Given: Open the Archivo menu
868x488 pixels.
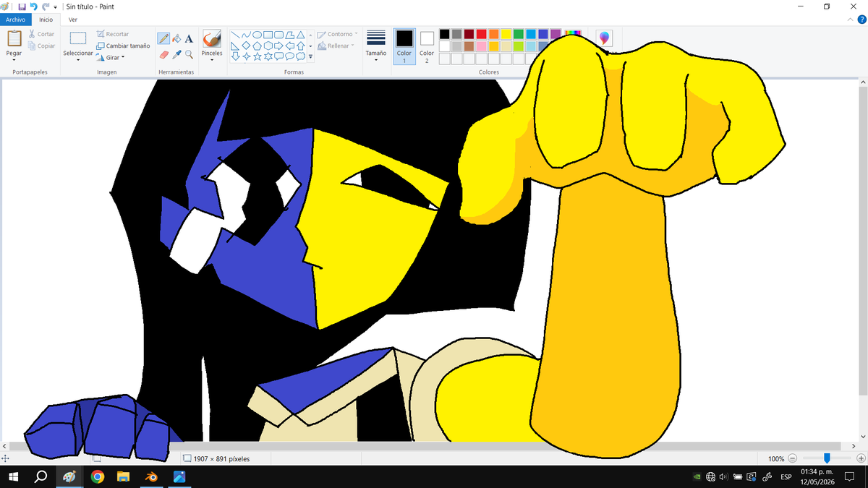Looking at the screenshot, I should click(x=16, y=20).
